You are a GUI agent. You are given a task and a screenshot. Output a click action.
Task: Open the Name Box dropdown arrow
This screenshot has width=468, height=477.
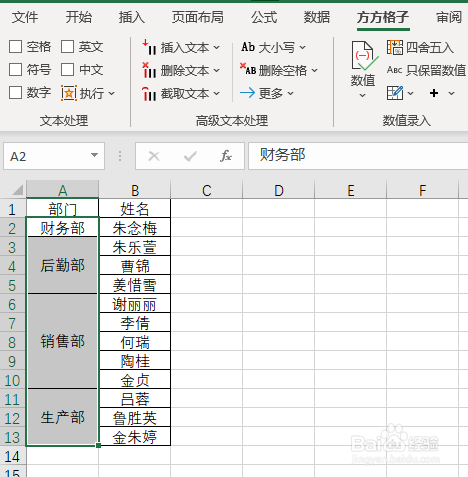pyautogui.click(x=94, y=155)
